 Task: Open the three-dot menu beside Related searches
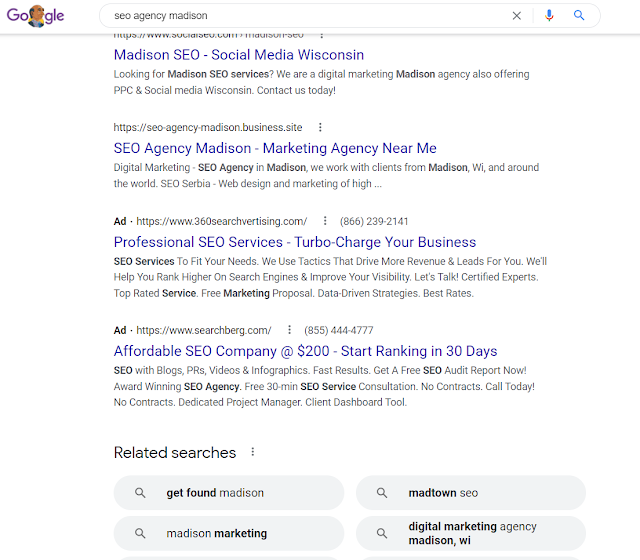[253, 452]
